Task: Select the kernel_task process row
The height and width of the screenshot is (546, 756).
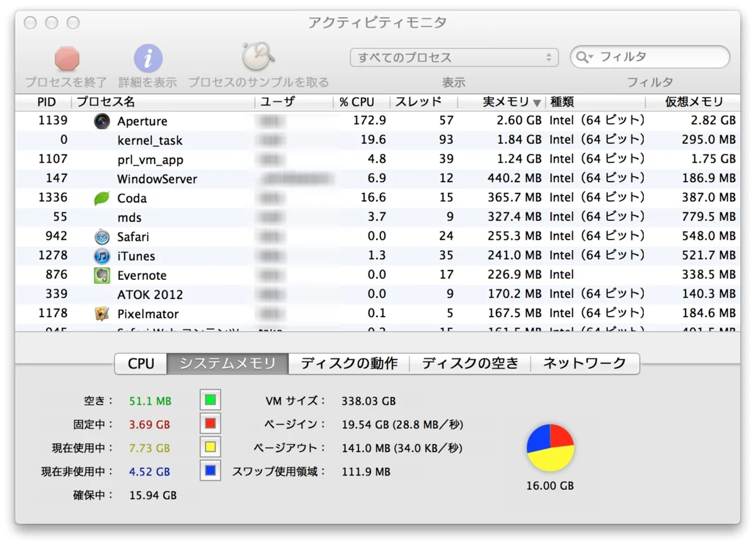Action: pyautogui.click(x=378, y=141)
